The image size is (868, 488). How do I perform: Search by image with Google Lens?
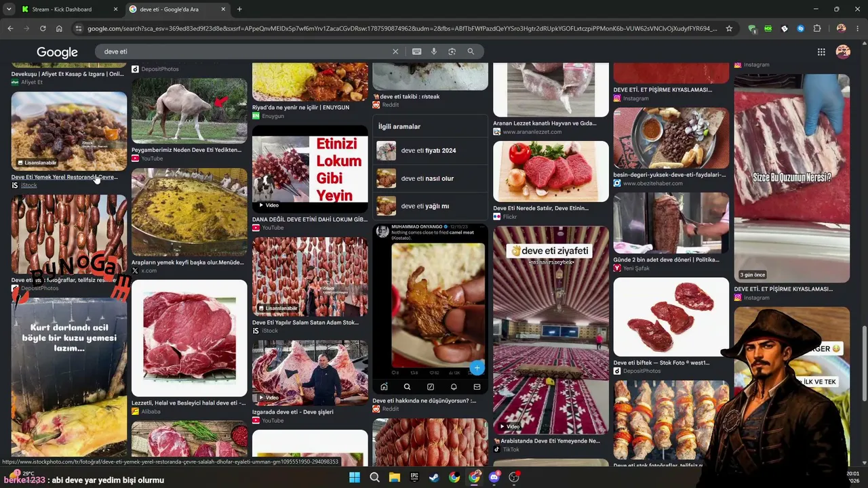click(x=452, y=52)
